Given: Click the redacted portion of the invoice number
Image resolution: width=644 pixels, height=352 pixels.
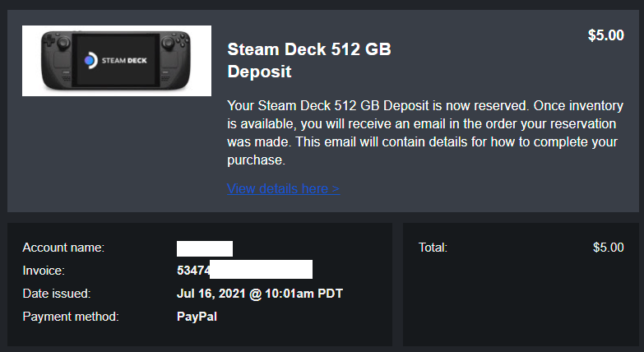Looking at the screenshot, I should pos(261,270).
